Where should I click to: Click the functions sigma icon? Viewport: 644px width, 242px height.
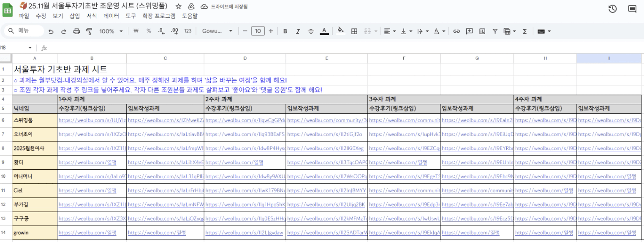(x=524, y=31)
